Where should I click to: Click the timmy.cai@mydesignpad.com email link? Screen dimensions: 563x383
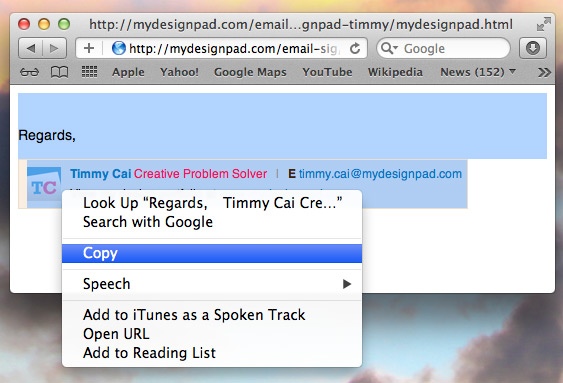click(x=380, y=174)
